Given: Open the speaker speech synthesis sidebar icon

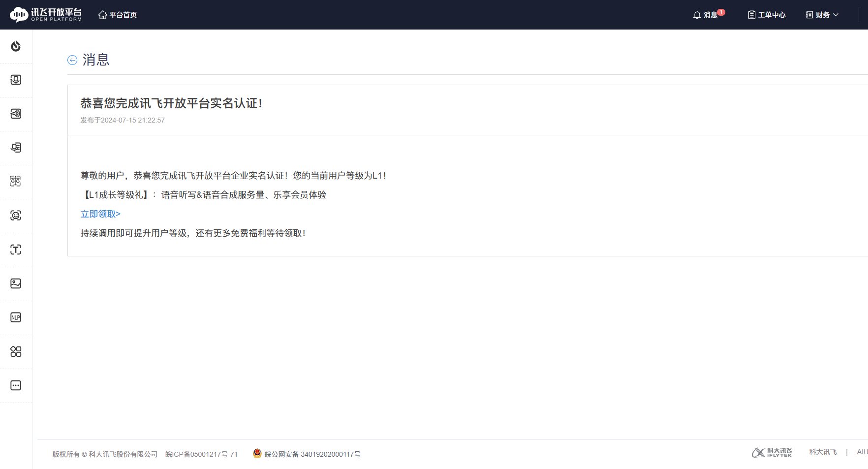Looking at the screenshot, I should 16,114.
